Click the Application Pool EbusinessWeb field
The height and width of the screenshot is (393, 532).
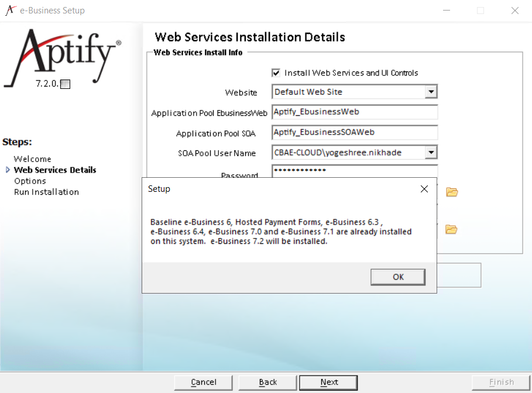click(x=355, y=112)
